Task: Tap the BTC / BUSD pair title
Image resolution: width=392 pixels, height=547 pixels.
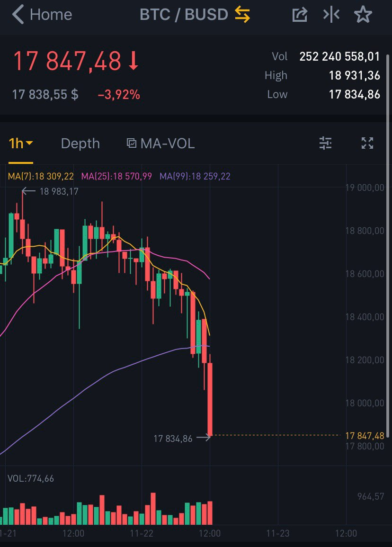Action: point(184,15)
